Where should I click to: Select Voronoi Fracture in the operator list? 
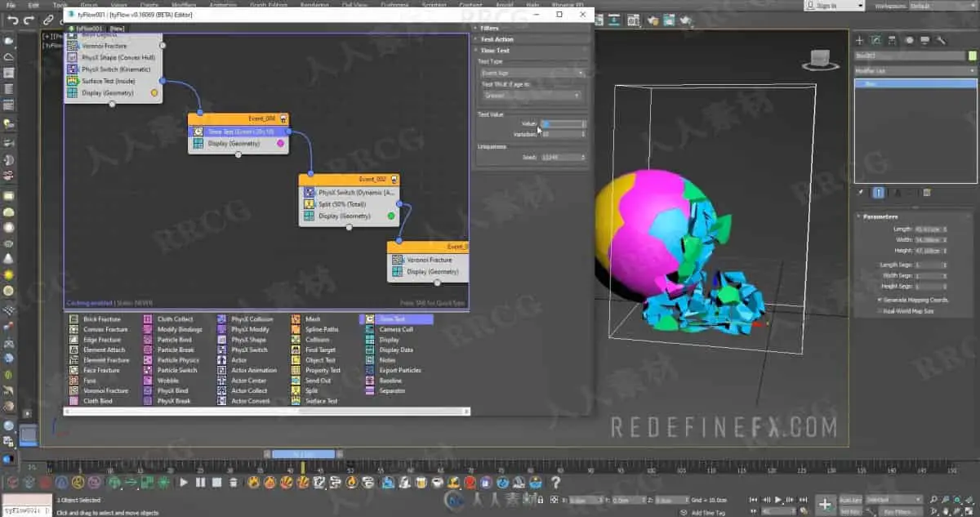(99, 390)
